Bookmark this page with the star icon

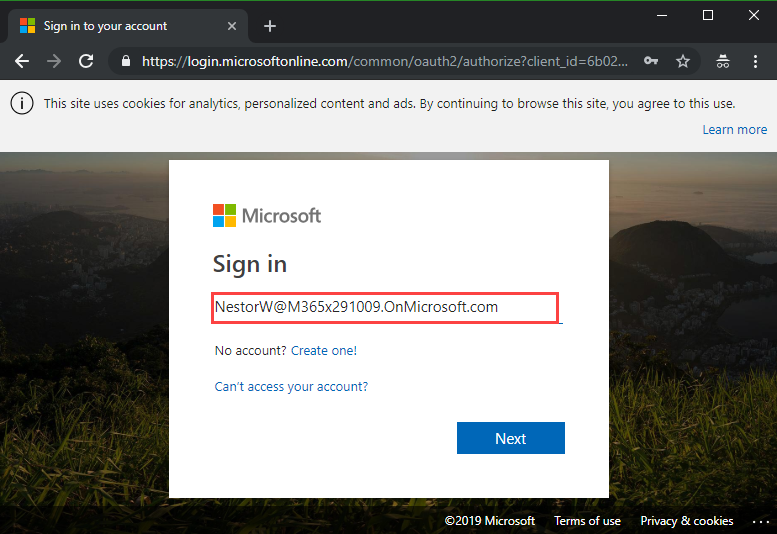pyautogui.click(x=683, y=61)
